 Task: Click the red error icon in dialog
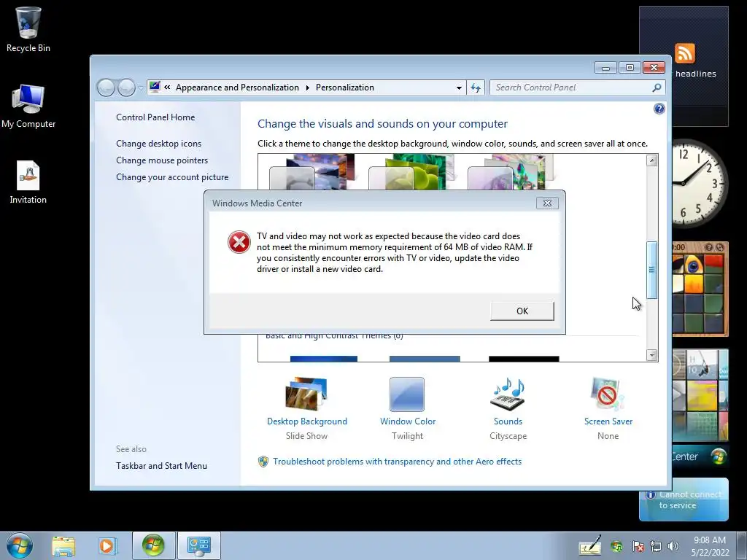coord(239,242)
